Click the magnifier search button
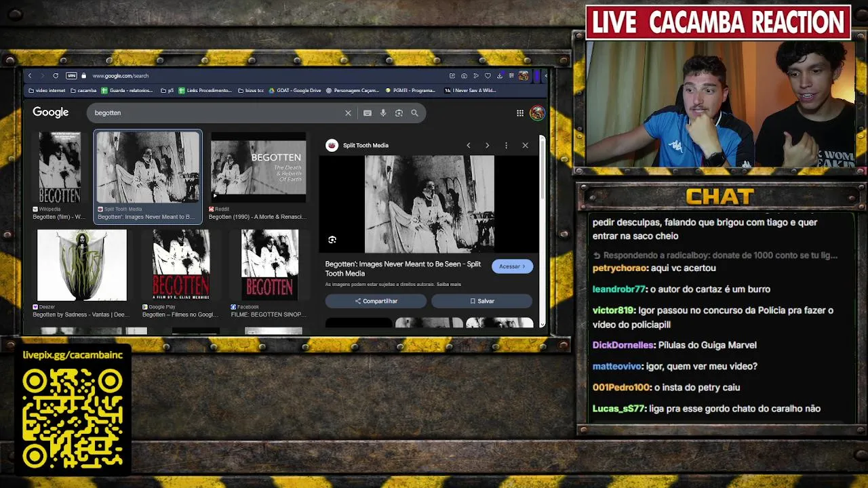The width and height of the screenshot is (868, 488). point(414,113)
